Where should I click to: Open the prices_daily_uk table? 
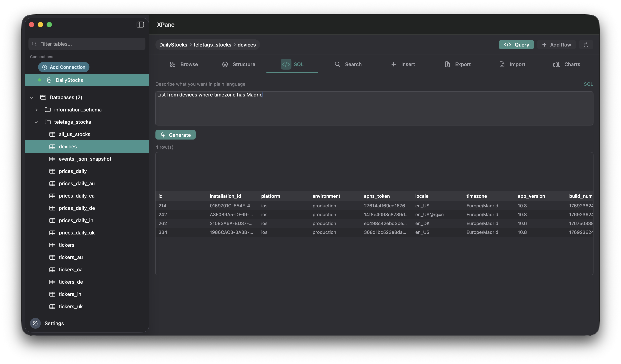tap(87, 233)
